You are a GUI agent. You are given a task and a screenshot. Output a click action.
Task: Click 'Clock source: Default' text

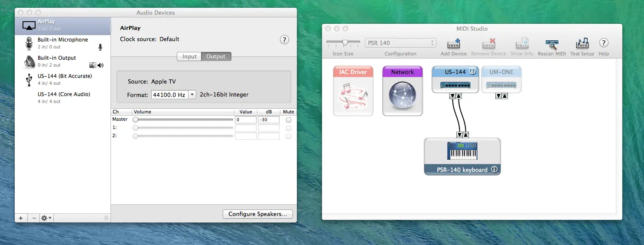click(150, 39)
